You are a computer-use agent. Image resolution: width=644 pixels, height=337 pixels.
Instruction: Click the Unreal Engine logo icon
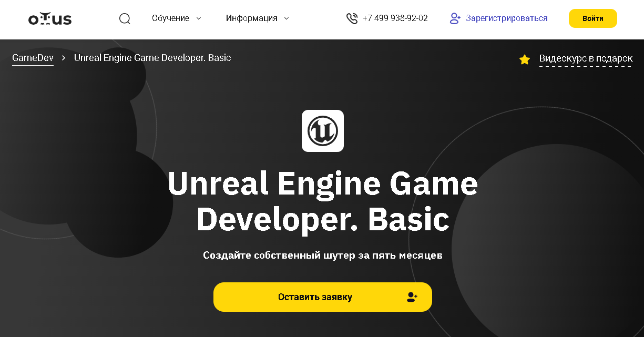323,131
